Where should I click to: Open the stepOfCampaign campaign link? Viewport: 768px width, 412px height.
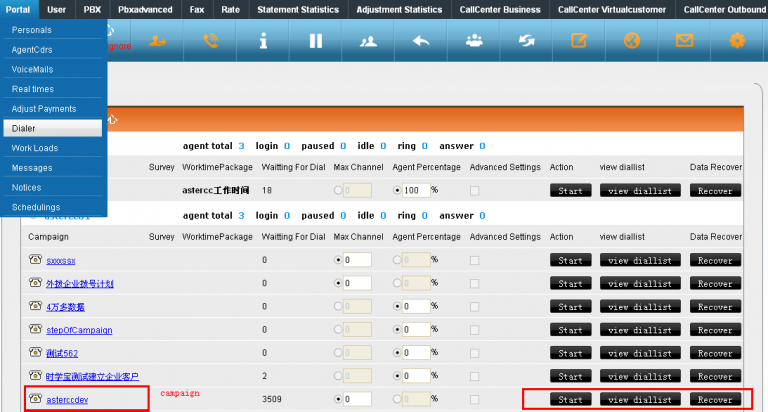(79, 330)
